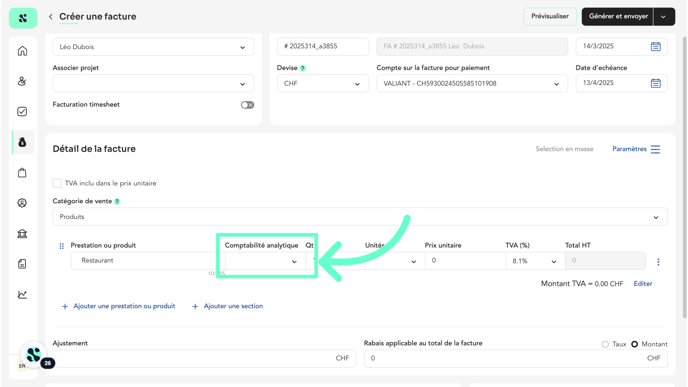Click the three-dot menu on invoice line
This screenshot has height=387, width=688.
(658, 262)
